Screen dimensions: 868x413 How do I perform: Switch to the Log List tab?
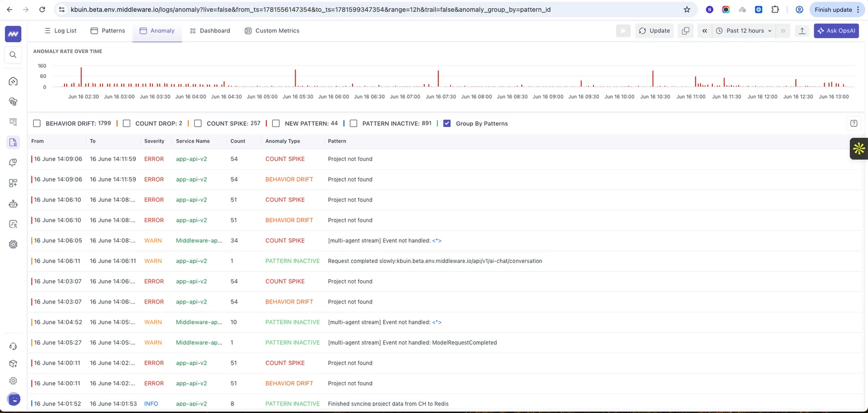point(60,31)
